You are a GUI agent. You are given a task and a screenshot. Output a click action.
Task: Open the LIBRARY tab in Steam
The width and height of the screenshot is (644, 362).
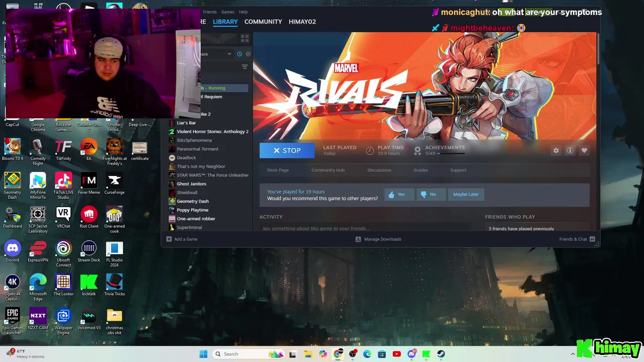click(225, 22)
